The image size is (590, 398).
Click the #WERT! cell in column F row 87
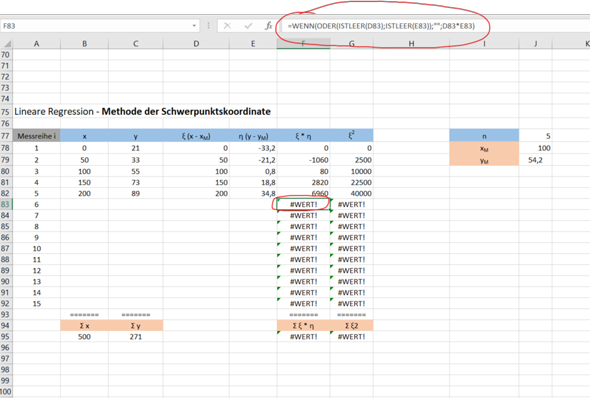(303, 248)
